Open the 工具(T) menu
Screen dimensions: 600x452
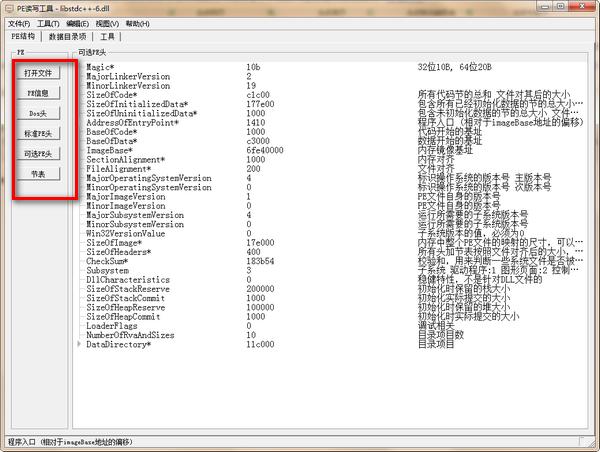click(x=48, y=24)
